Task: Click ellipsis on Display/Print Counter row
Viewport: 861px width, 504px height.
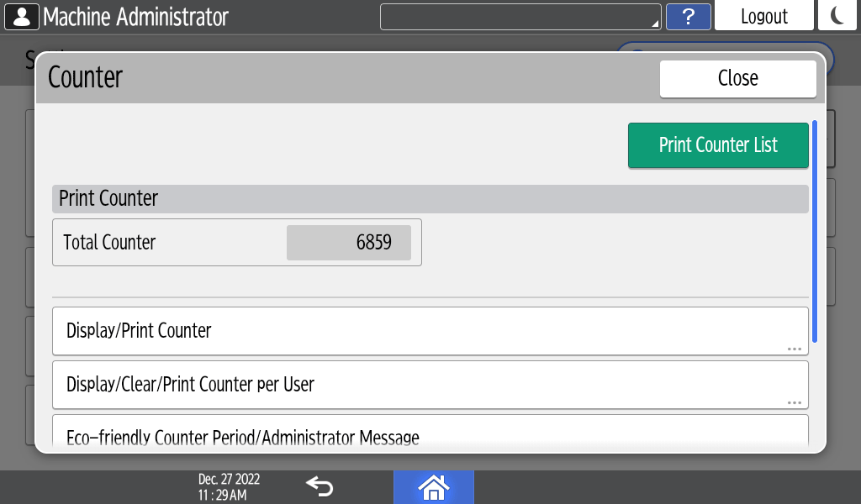Action: click(x=794, y=349)
